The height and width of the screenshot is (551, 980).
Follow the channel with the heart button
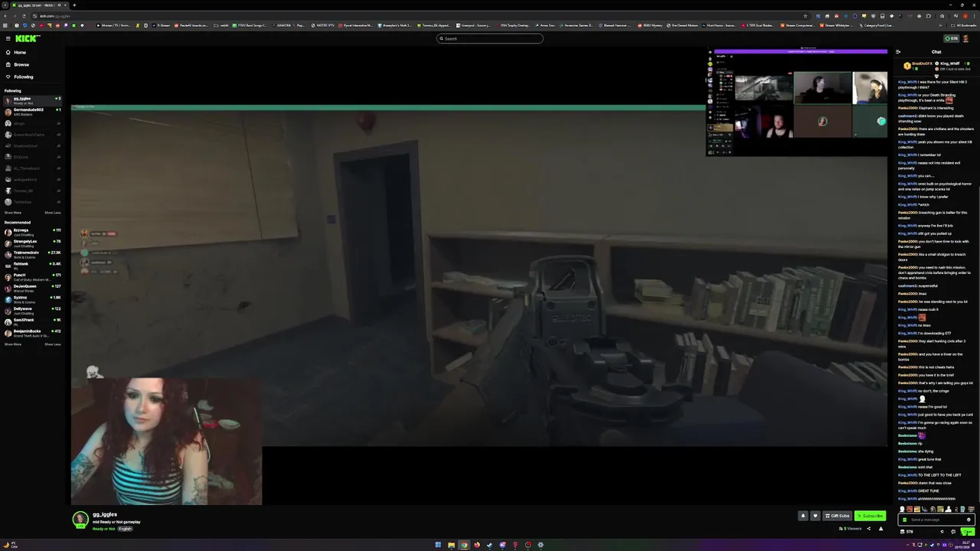pos(815,516)
